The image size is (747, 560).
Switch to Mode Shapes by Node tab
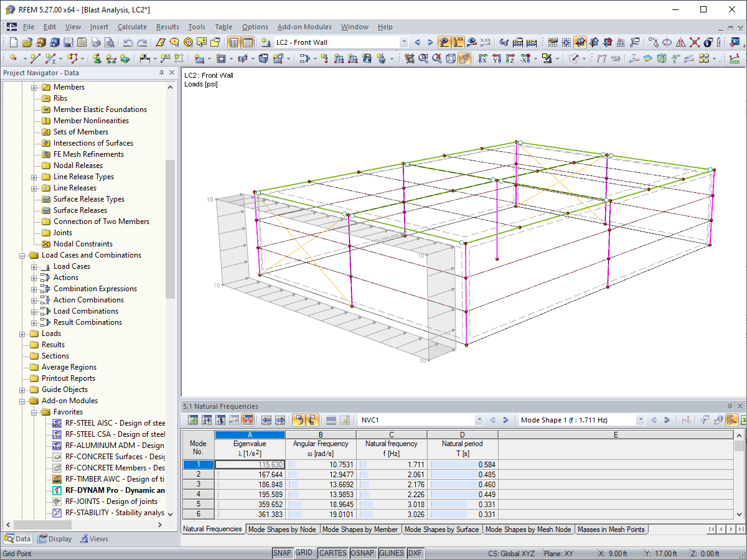point(283,530)
